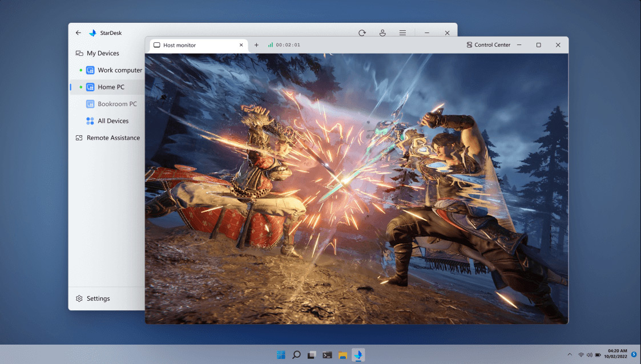Check the battery tray icon
Screen dimensions: 641x364
(x=598, y=355)
